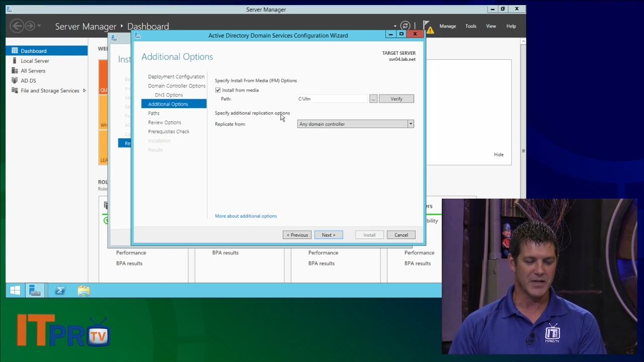Go back with the Previous button
Screen dimensions: 644x362
point(297,235)
